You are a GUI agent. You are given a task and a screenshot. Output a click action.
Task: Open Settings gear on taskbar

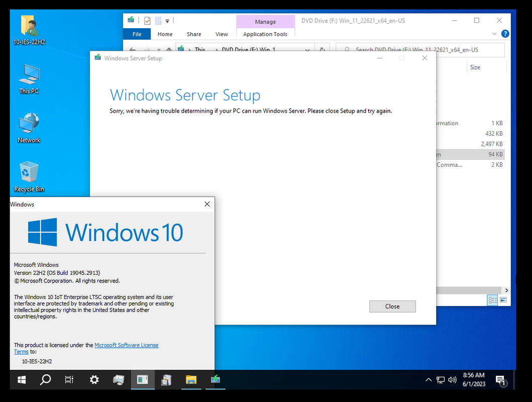94,379
